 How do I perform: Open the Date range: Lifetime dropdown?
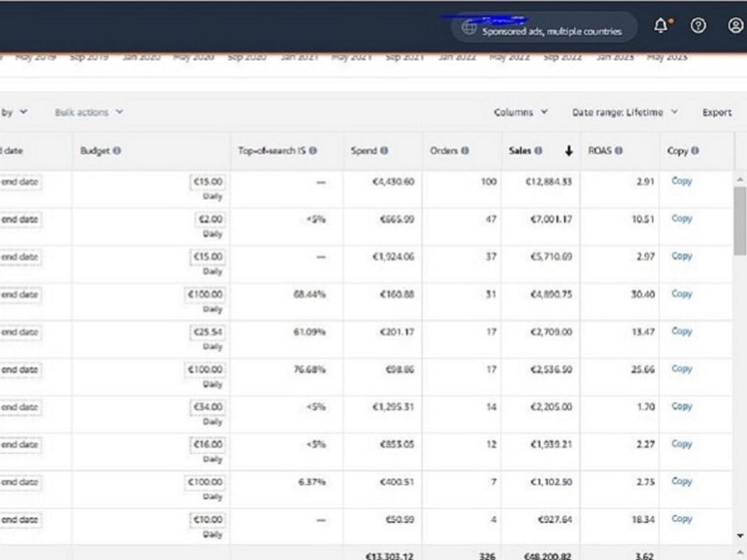625,113
